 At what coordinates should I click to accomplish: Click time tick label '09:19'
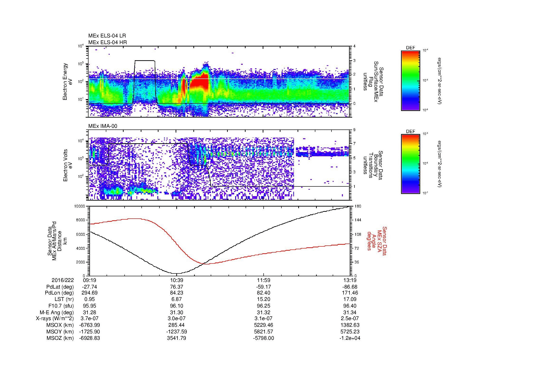click(90, 280)
